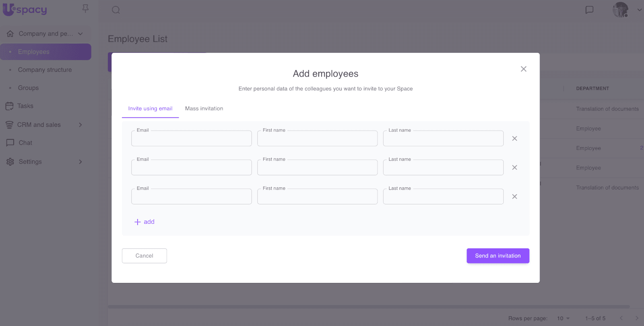Viewport: 644px width, 326px height.
Task: Click the plus icon to add a row
Action: pyautogui.click(x=137, y=222)
